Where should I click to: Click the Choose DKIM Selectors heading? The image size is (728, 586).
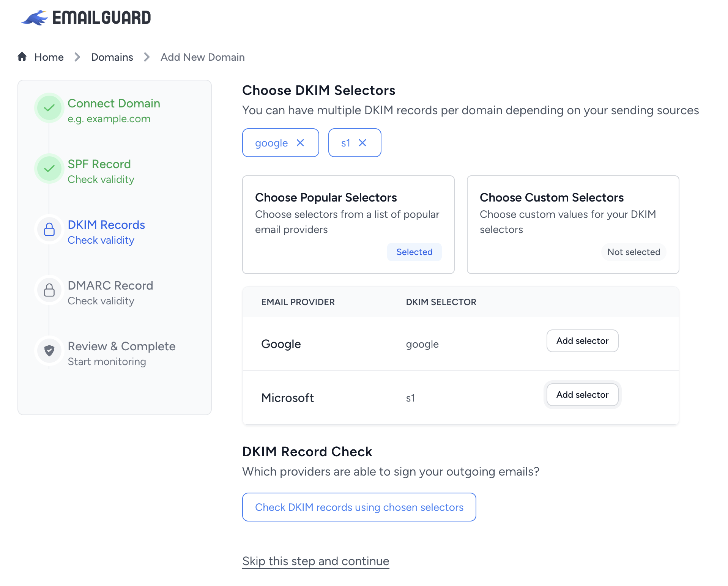tap(319, 90)
